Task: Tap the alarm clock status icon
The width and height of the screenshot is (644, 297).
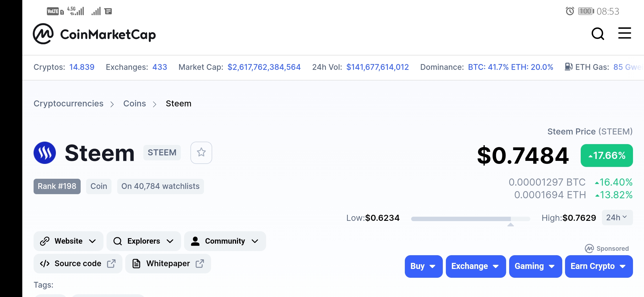Action: [x=570, y=11]
